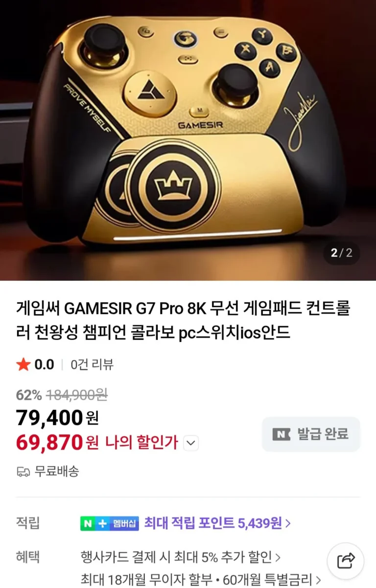376x588 pixels.
Task: Click the 79,400원 sale price
Action: coord(57,418)
